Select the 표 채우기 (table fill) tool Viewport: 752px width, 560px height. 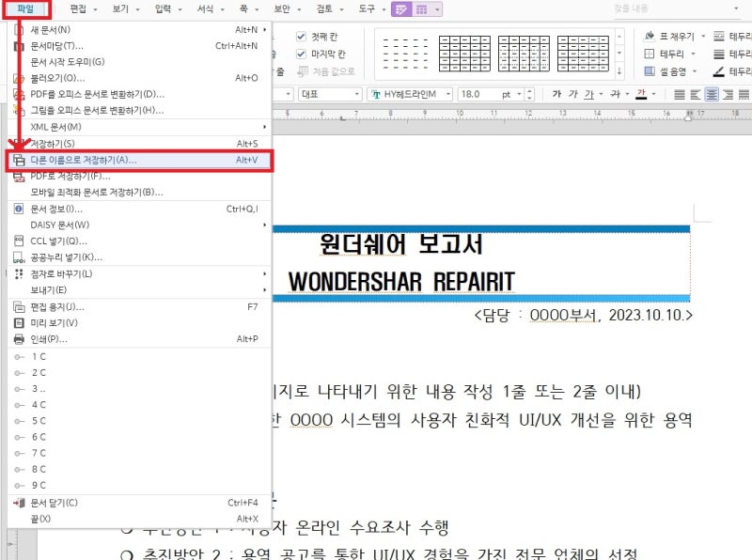point(665,36)
